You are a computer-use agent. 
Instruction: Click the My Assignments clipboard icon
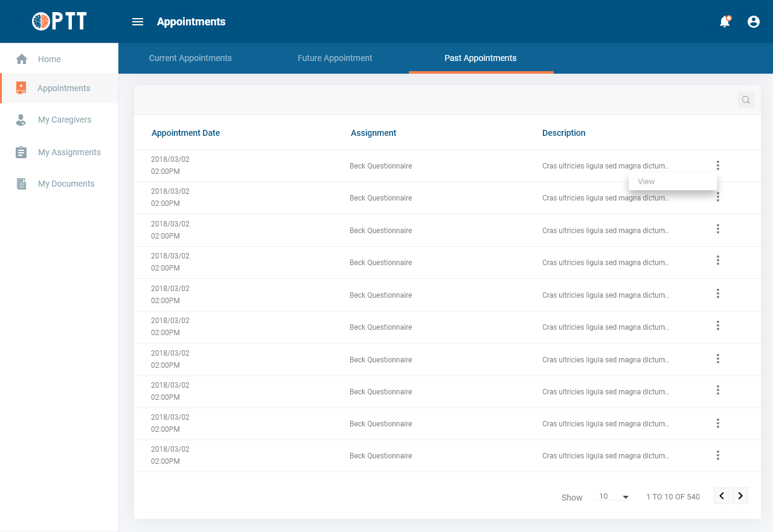pyautogui.click(x=21, y=152)
